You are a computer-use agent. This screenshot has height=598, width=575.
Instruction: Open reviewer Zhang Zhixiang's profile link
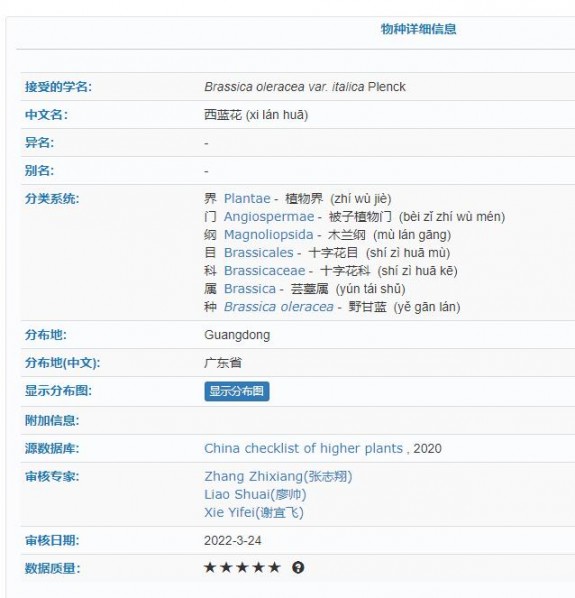278,476
